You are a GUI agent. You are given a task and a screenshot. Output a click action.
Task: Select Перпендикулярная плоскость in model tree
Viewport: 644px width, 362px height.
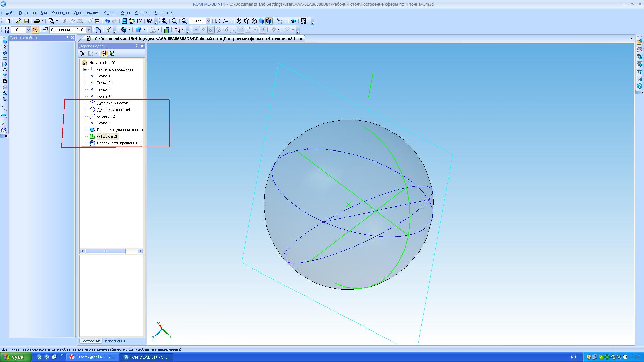pyautogui.click(x=120, y=130)
